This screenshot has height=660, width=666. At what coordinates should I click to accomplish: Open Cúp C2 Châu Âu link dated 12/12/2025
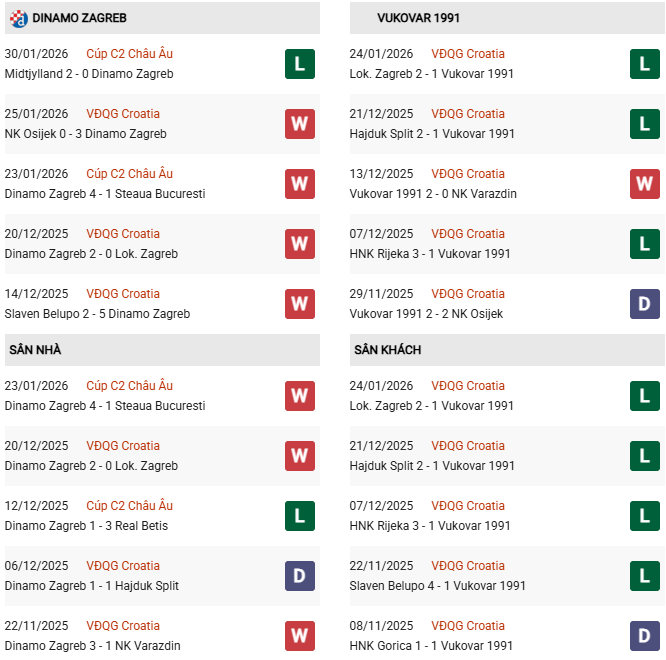[129, 506]
